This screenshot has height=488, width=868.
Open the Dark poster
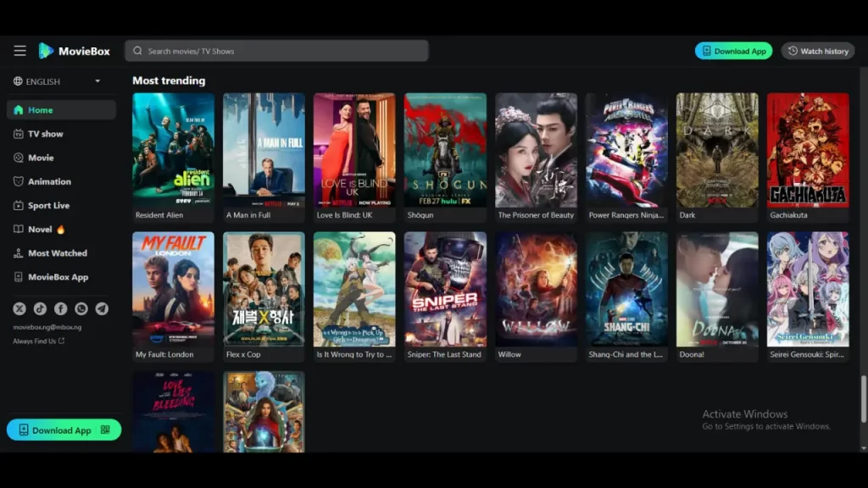tap(717, 151)
